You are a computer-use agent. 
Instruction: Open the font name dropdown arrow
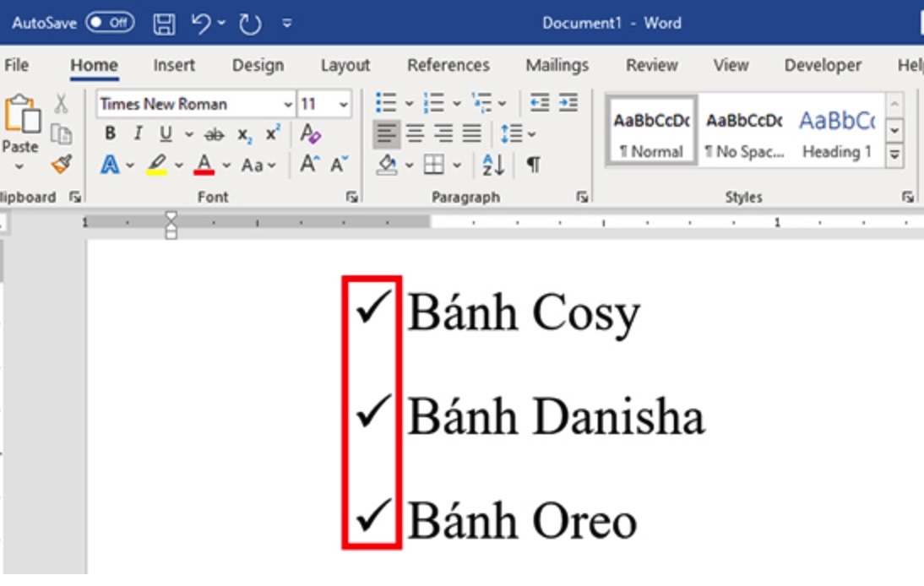tap(287, 105)
